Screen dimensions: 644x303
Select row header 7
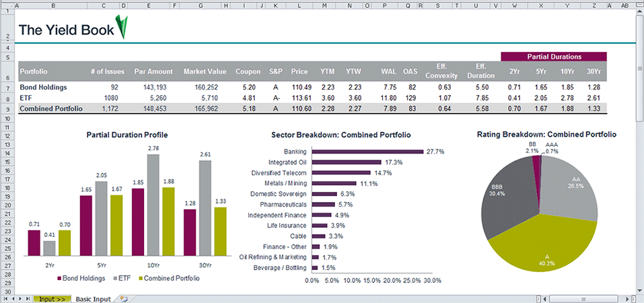tap(7, 88)
